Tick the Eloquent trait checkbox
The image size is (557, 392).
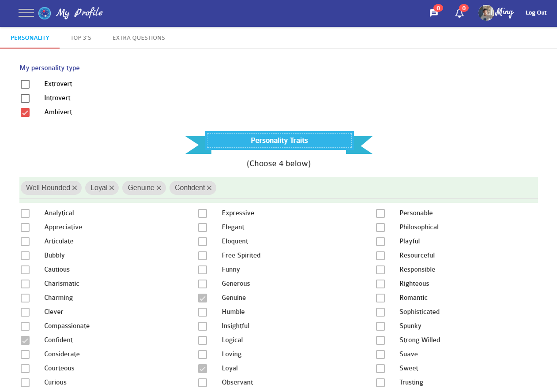[x=203, y=242]
